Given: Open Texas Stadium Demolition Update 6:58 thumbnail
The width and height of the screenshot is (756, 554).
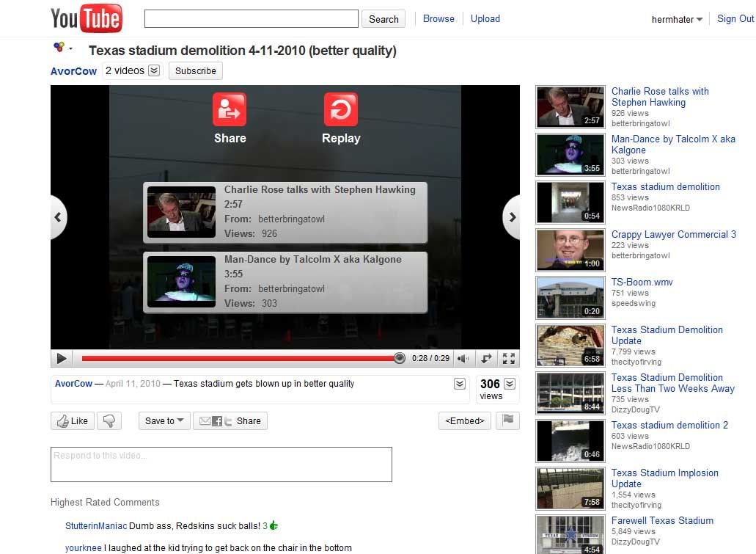Looking at the screenshot, I should (x=570, y=346).
